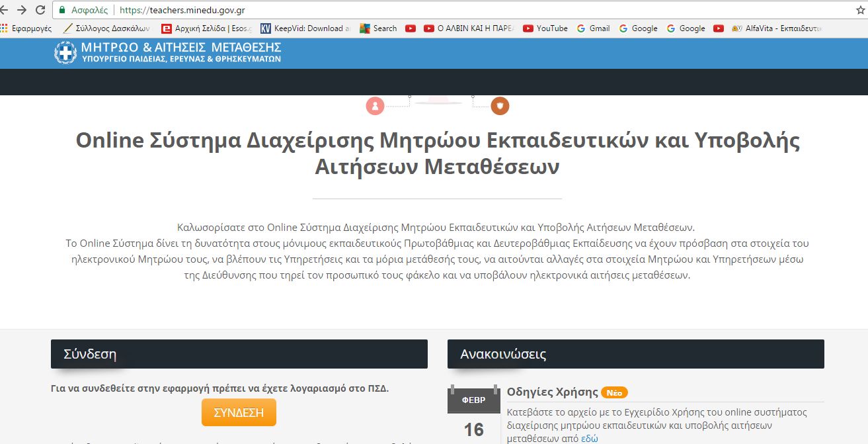Click the ΣΥΝΔΕΣΗ login button
Viewport: 868px width, 444px height.
coord(239,412)
